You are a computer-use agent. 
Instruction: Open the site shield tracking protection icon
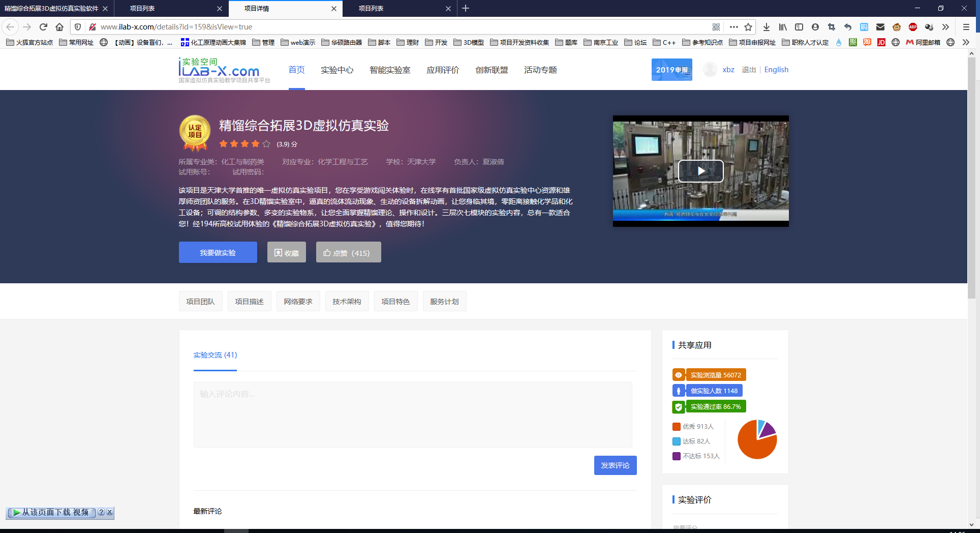[x=78, y=27]
